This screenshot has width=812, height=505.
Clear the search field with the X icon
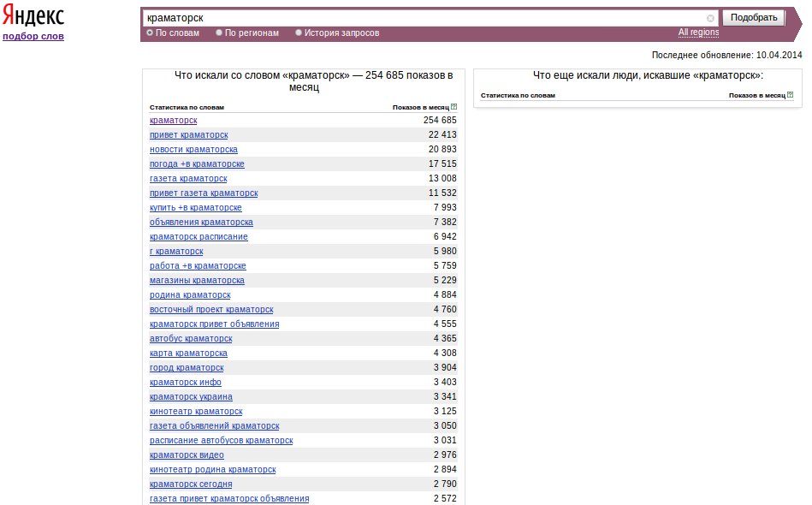coord(710,18)
